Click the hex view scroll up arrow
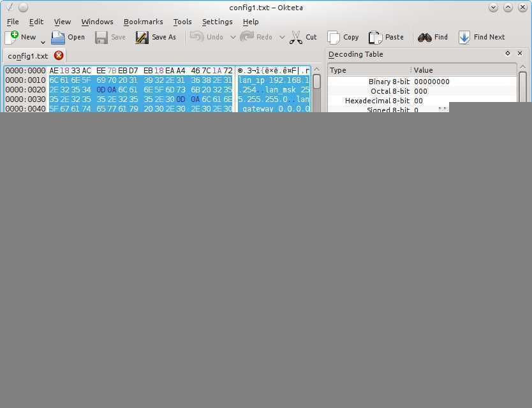The height and width of the screenshot is (408, 532). click(316, 69)
